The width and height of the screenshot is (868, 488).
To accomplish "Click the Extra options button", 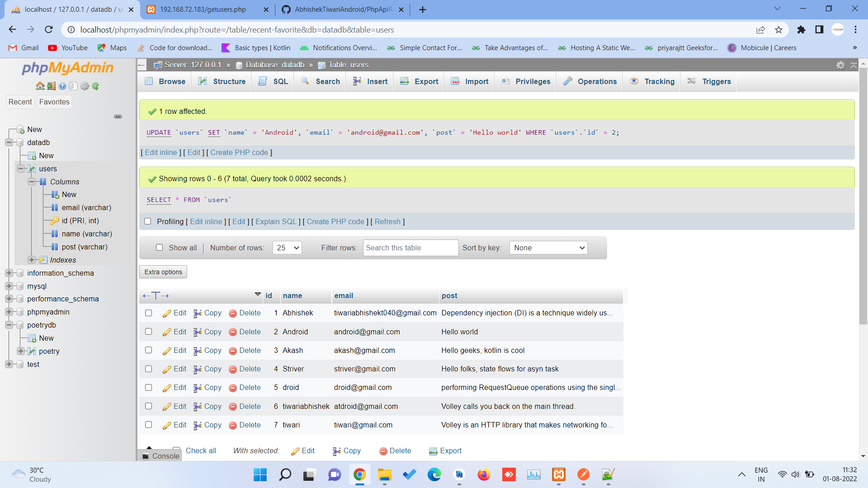I will pyautogui.click(x=163, y=272).
